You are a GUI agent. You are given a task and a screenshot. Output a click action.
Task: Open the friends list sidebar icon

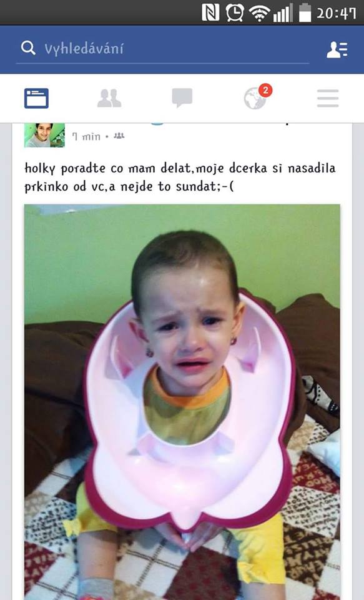(x=337, y=49)
